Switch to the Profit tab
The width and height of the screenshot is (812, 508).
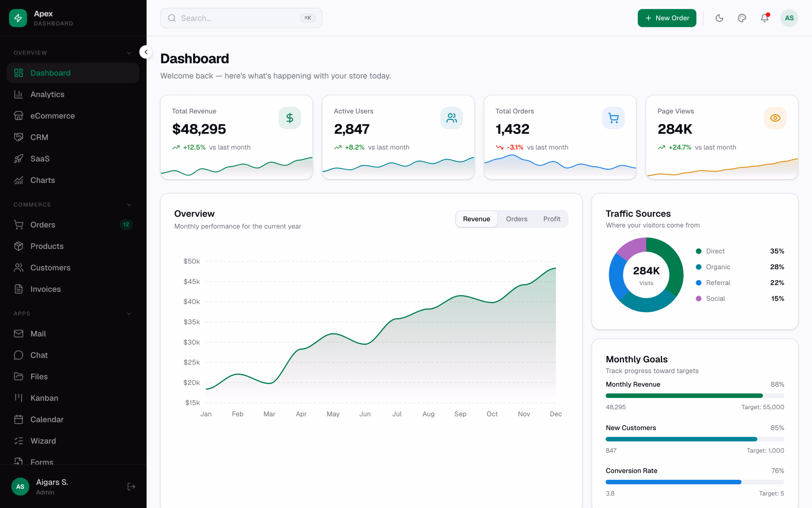tap(552, 219)
